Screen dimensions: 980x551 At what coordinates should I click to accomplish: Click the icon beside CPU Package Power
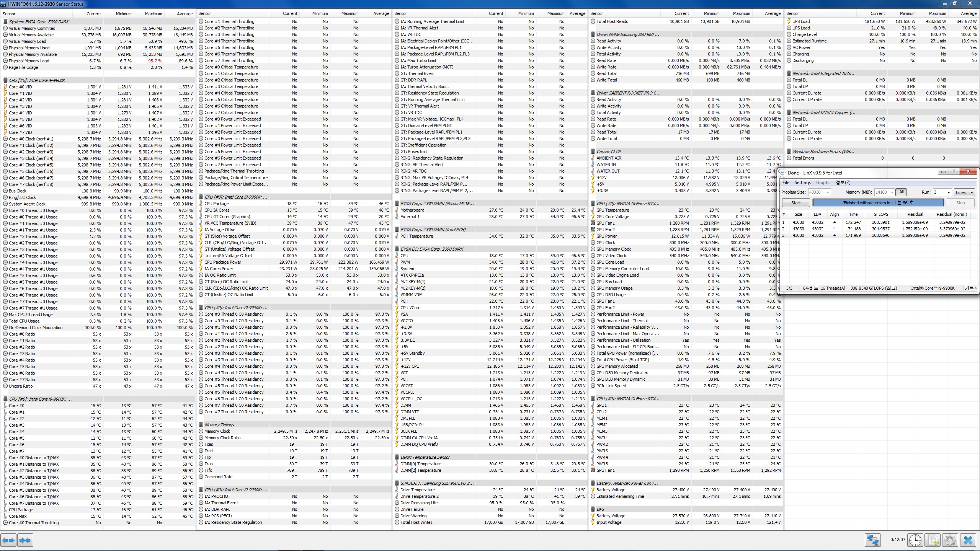tap(201, 262)
